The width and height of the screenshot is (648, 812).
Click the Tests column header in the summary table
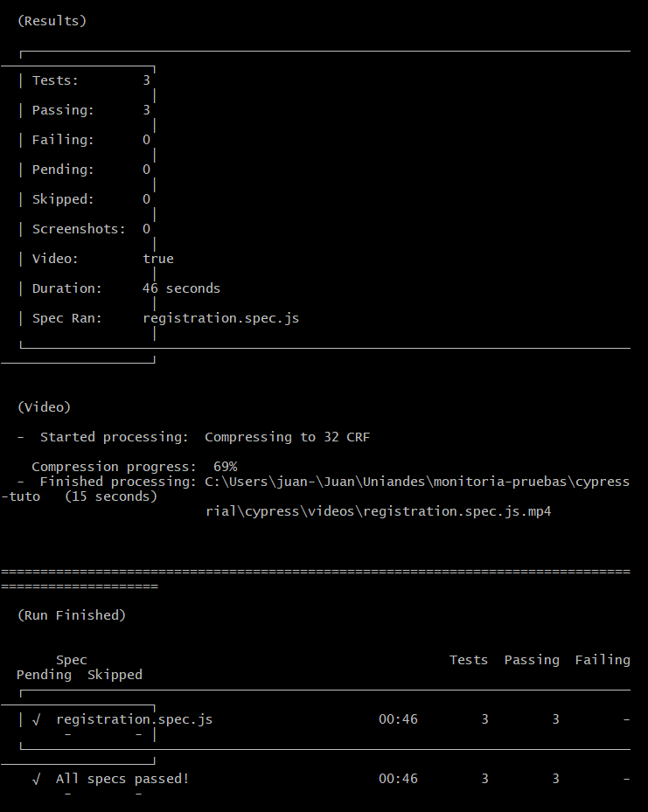click(x=469, y=660)
